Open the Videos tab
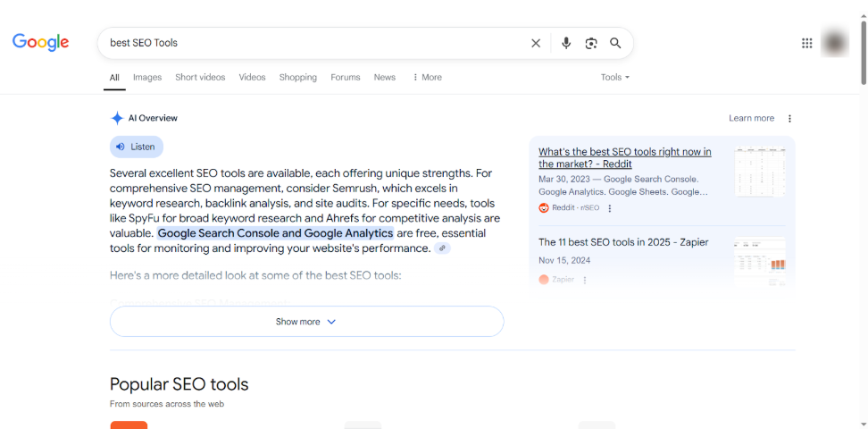868x429 pixels. [253, 78]
